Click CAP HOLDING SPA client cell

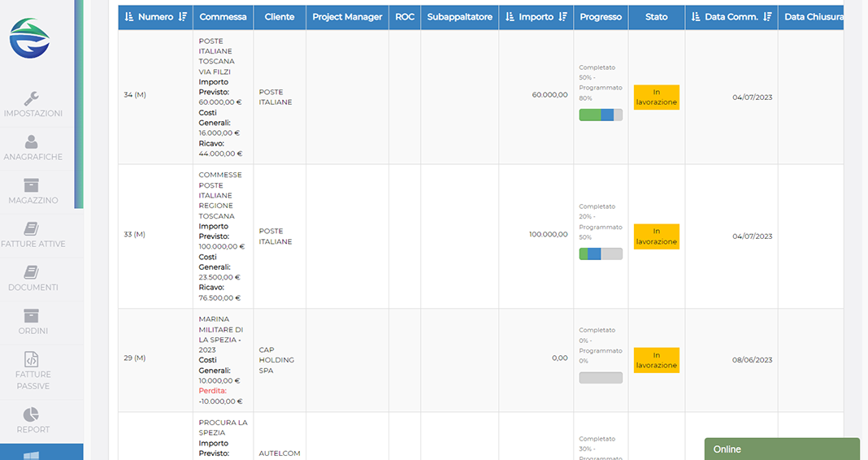click(276, 360)
